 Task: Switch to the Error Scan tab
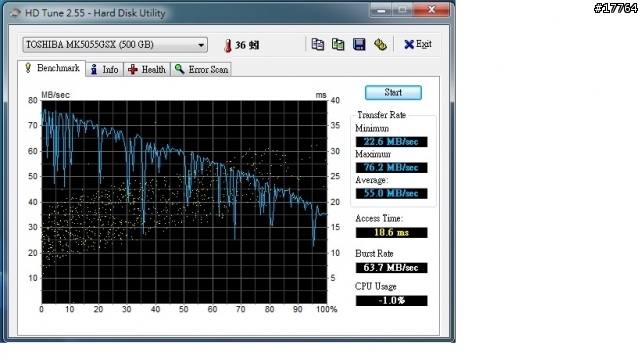[201, 69]
